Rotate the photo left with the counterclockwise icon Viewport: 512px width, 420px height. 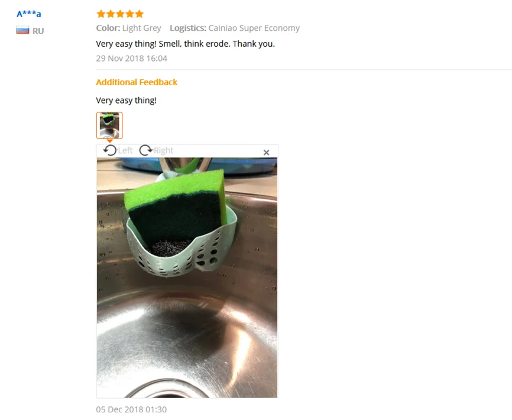click(110, 150)
